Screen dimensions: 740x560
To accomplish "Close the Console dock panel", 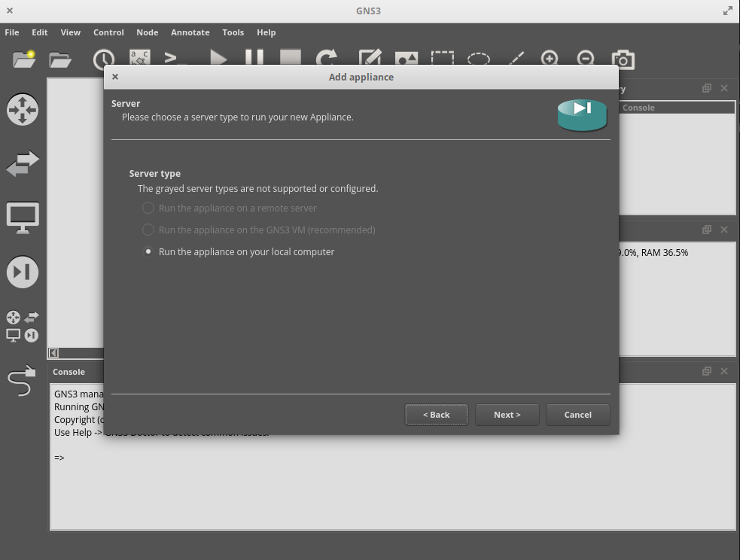I will (724, 371).
